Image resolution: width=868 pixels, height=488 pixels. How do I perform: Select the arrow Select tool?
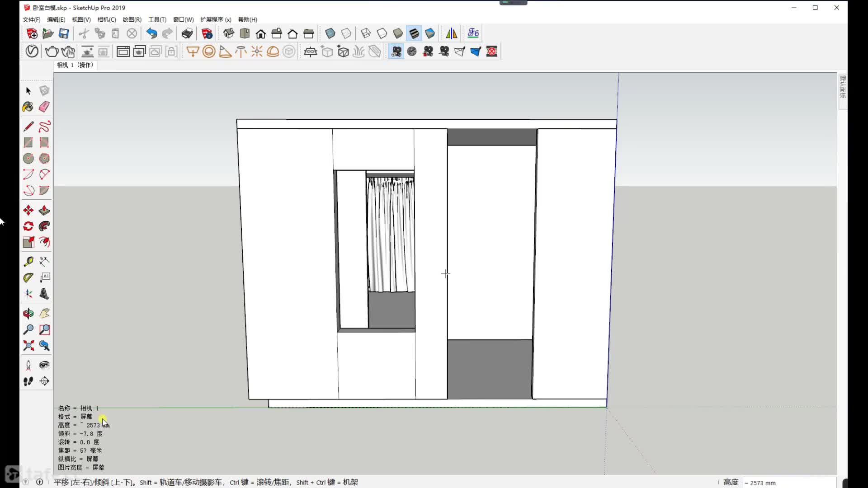tap(28, 91)
